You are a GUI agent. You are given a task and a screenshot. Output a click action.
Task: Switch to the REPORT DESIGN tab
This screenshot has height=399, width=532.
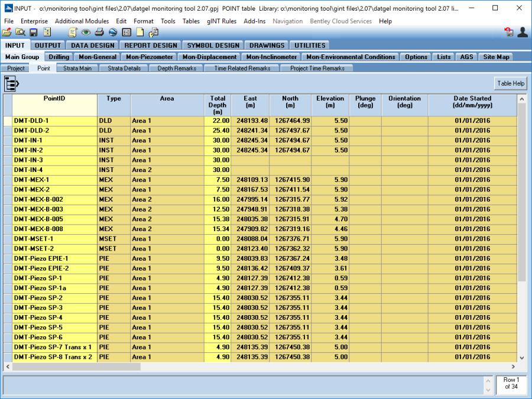click(x=150, y=45)
